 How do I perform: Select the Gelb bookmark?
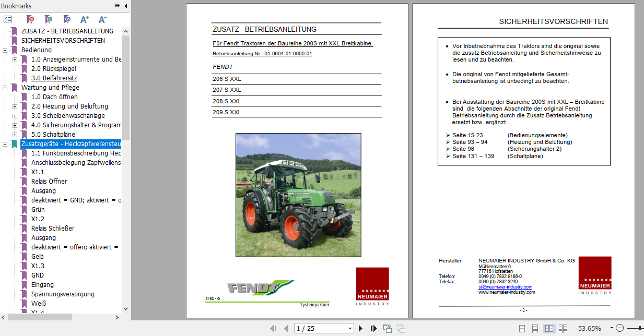(38, 257)
